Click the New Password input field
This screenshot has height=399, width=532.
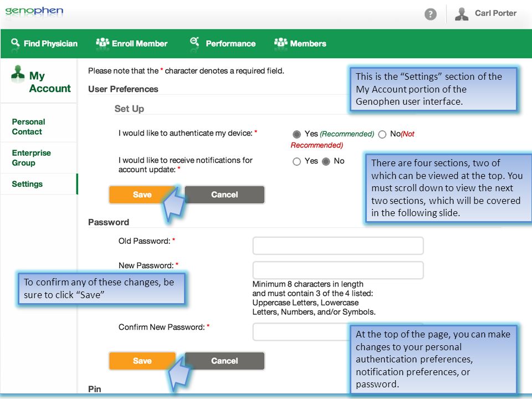(338, 270)
